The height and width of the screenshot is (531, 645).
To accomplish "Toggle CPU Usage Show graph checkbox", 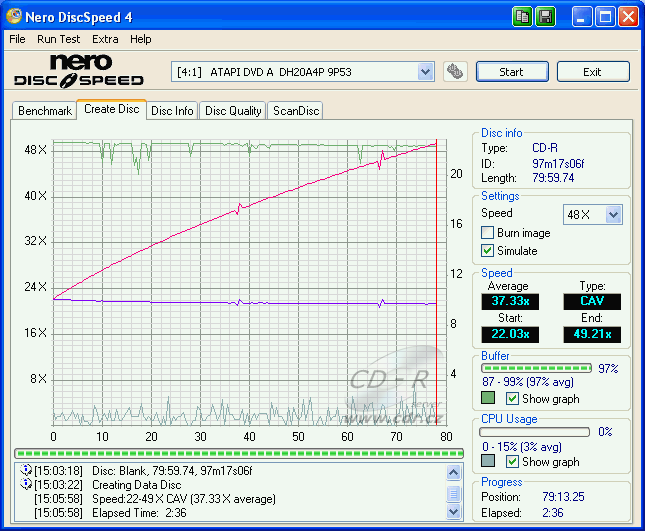I will coord(512,461).
